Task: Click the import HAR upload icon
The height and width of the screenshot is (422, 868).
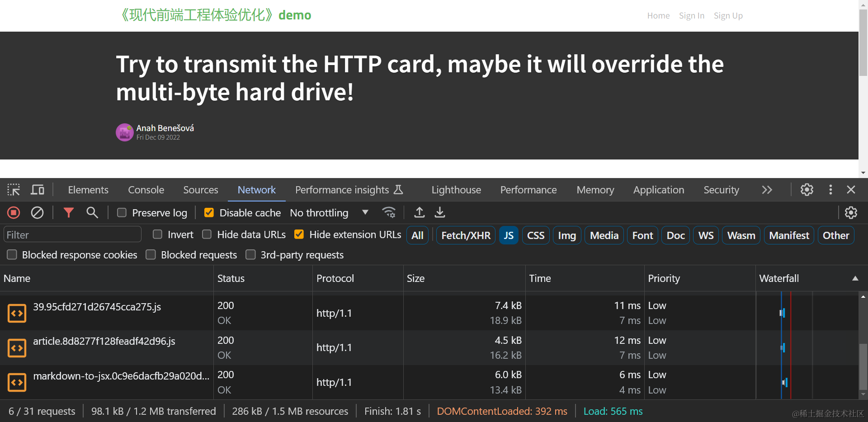Action: click(419, 212)
